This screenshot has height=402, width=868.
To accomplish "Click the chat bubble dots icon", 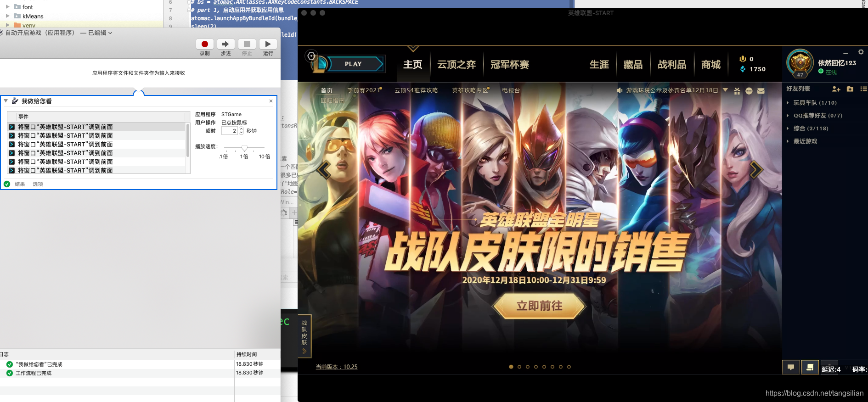I will pos(749,91).
